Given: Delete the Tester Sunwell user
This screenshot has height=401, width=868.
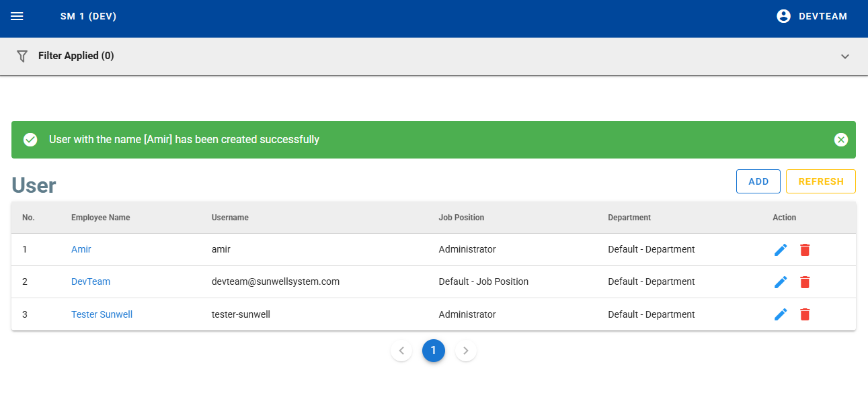Looking at the screenshot, I should (805, 314).
